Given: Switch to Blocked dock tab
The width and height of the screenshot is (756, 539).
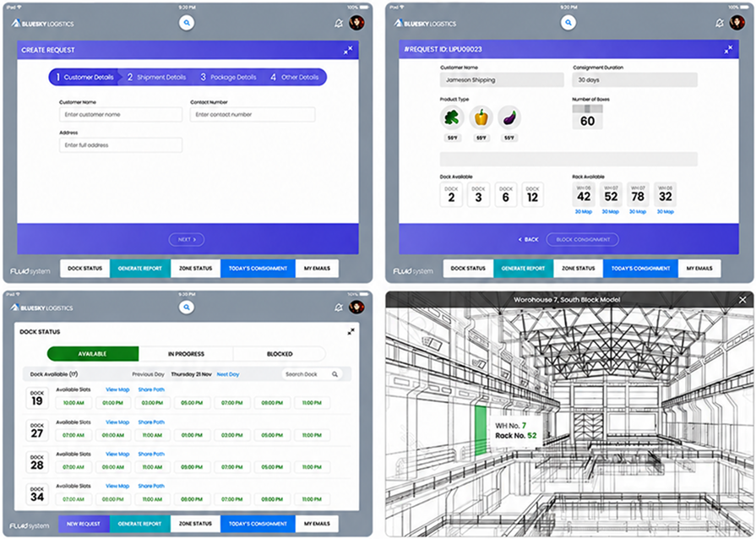Looking at the screenshot, I should click(280, 354).
